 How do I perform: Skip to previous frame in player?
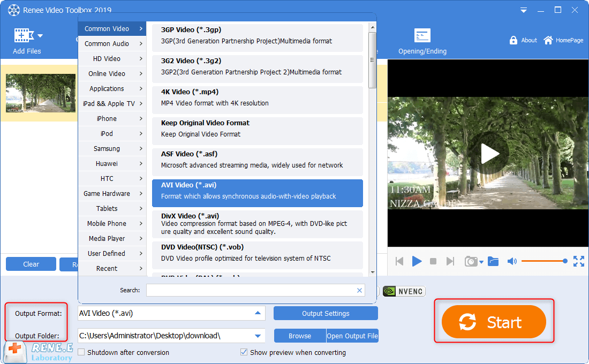[399, 261]
